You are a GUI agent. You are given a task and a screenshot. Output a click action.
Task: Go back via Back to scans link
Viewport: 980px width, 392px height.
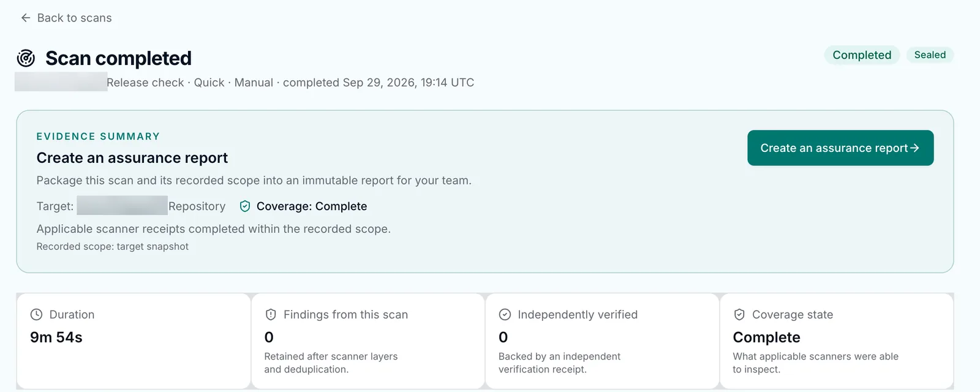pos(66,18)
